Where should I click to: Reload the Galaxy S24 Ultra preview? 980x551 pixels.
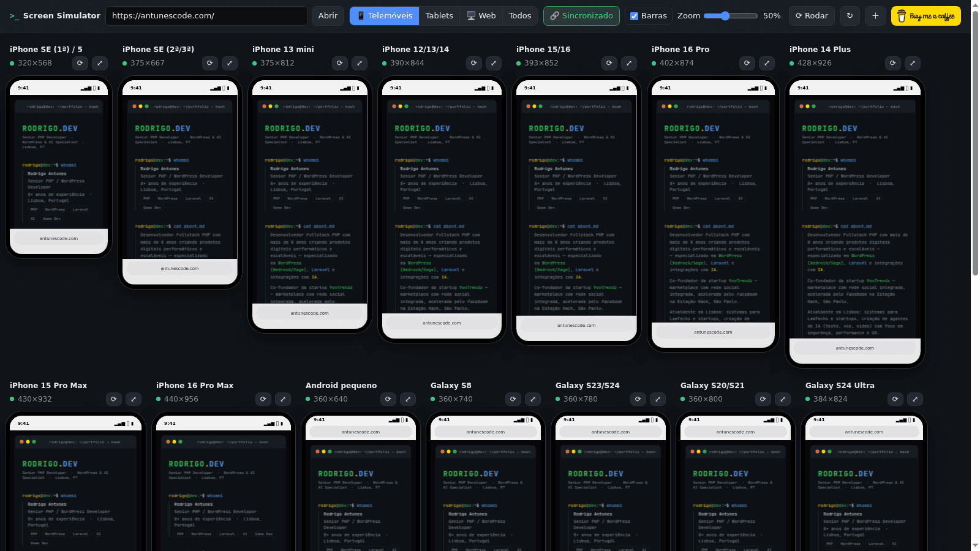pyautogui.click(x=895, y=399)
